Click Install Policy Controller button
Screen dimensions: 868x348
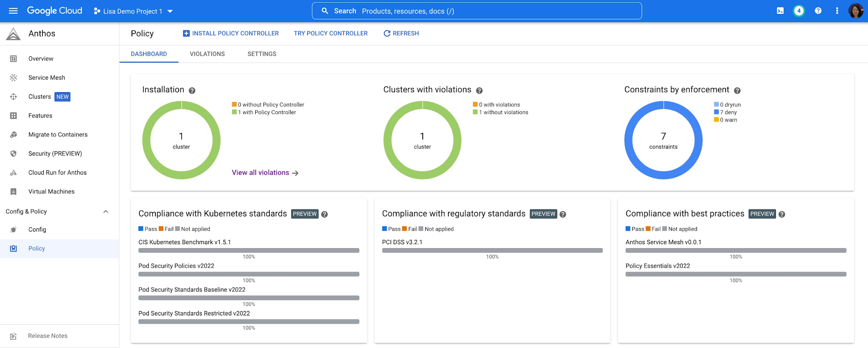click(231, 33)
